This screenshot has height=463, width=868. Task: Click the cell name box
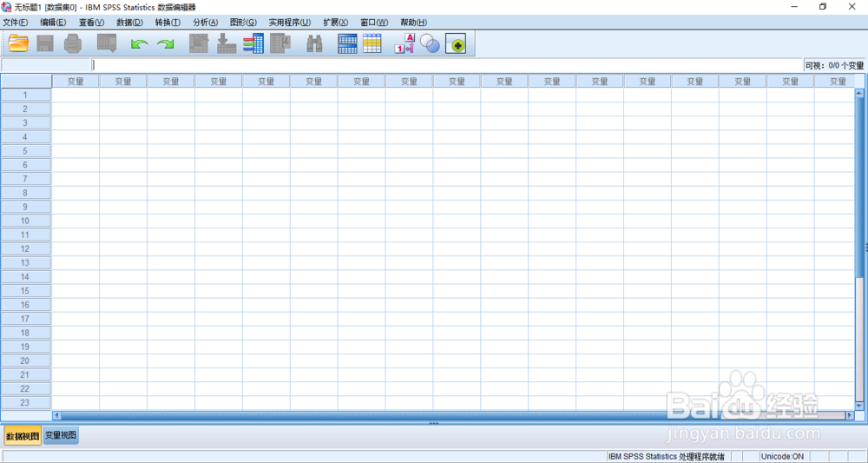(45, 65)
